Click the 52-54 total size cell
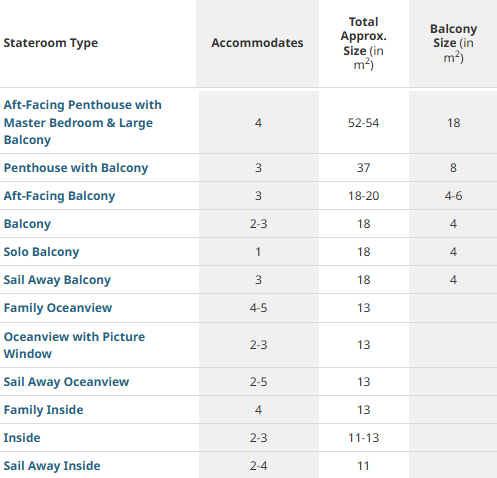 [364, 123]
